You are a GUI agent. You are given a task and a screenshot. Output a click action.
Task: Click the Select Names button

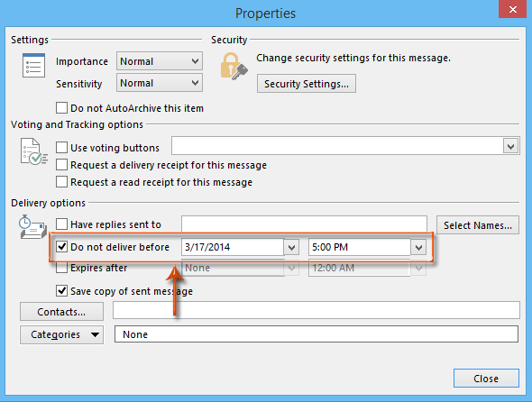(478, 225)
